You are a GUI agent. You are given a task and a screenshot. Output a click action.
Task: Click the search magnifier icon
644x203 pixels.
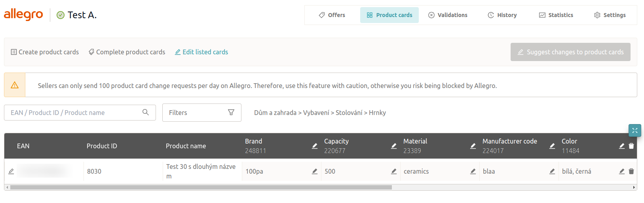pyautogui.click(x=146, y=112)
